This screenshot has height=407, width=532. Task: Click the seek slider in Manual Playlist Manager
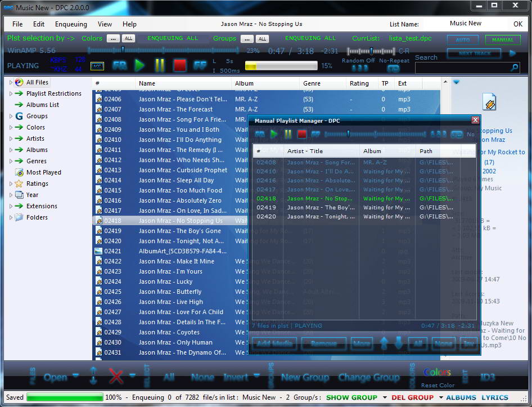375,134
